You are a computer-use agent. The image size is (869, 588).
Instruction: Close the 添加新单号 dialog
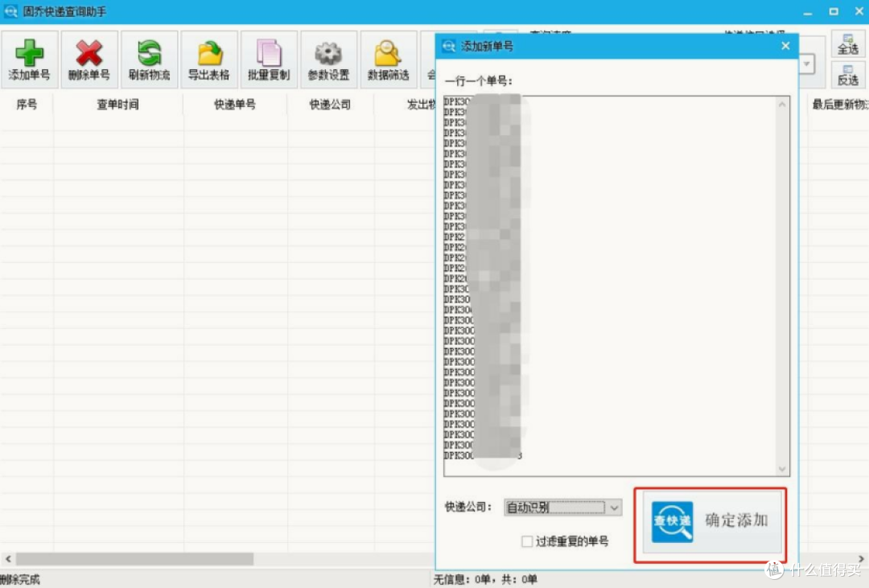pyautogui.click(x=785, y=46)
